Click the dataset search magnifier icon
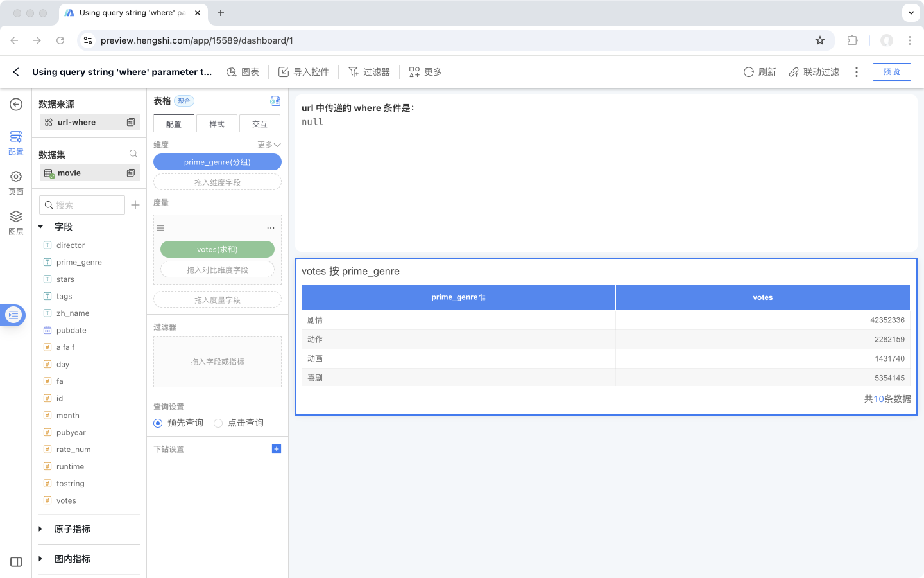The width and height of the screenshot is (924, 578). coord(133,154)
